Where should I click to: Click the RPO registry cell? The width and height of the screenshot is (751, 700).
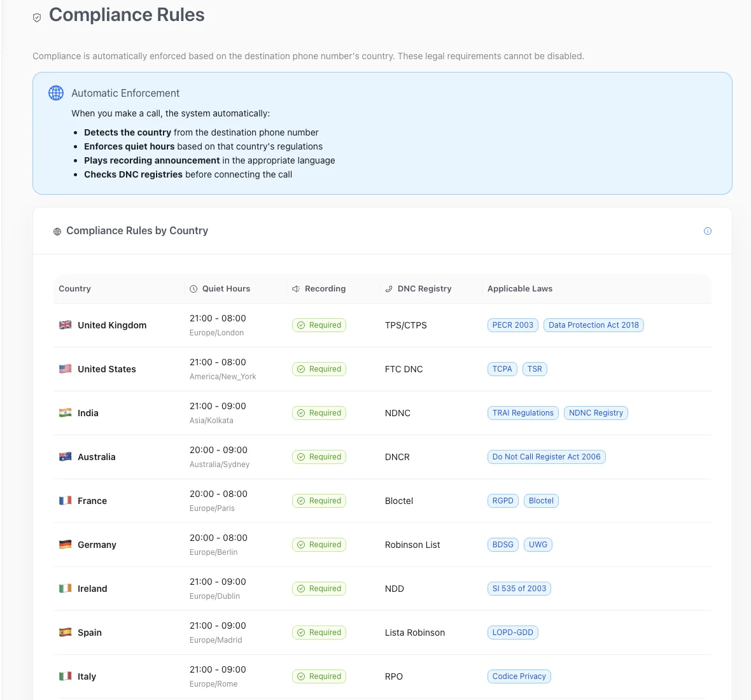tap(394, 676)
